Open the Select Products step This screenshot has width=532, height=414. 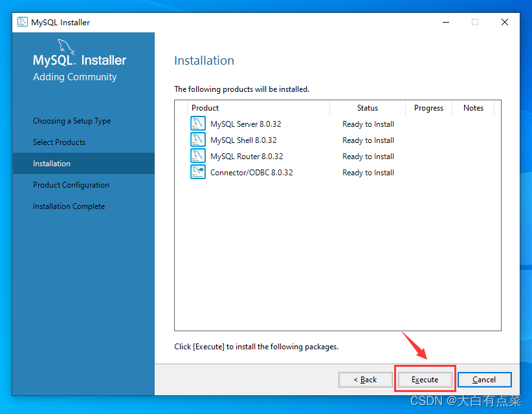59,142
